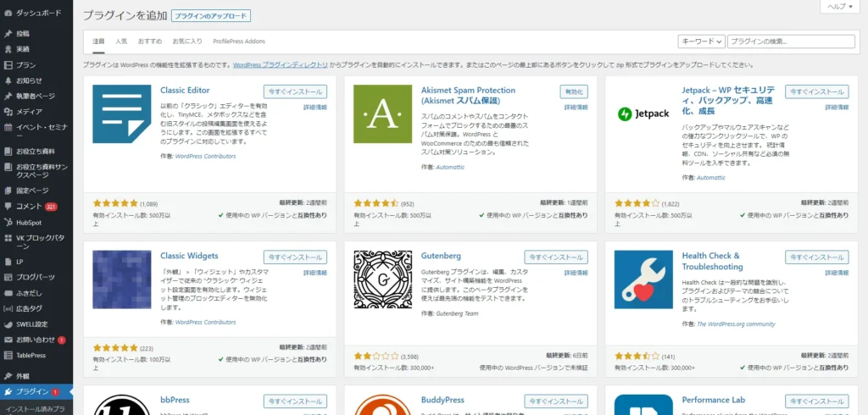Click the Classic Editor plugin thumbnail
Image resolution: width=868 pixels, height=415 pixels.
[122, 114]
